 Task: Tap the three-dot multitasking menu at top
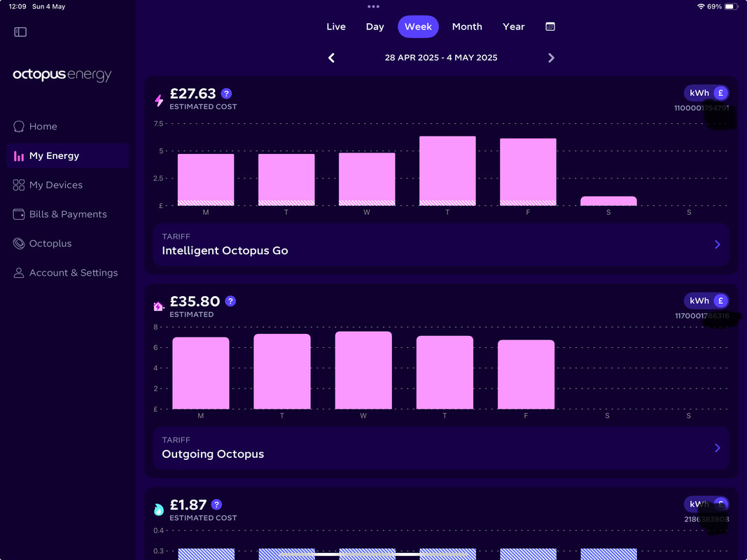[374, 7]
